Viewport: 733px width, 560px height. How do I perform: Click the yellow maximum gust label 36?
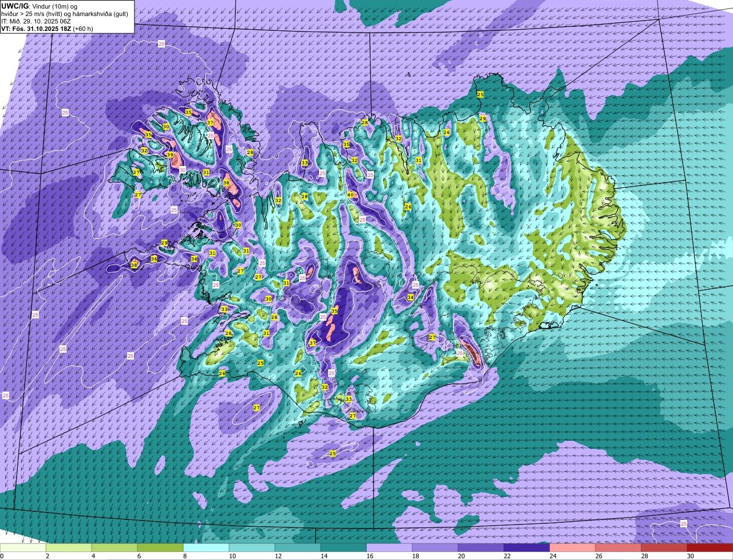pos(153,259)
